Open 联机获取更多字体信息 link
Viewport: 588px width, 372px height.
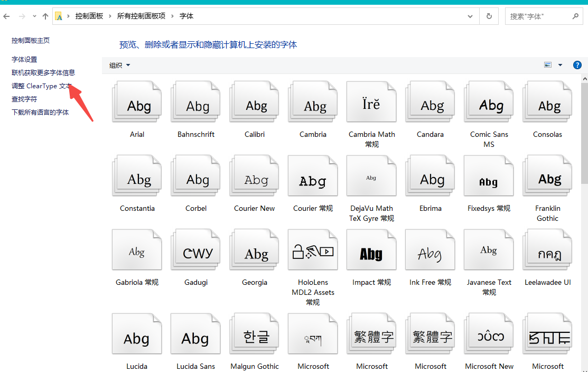(43, 73)
